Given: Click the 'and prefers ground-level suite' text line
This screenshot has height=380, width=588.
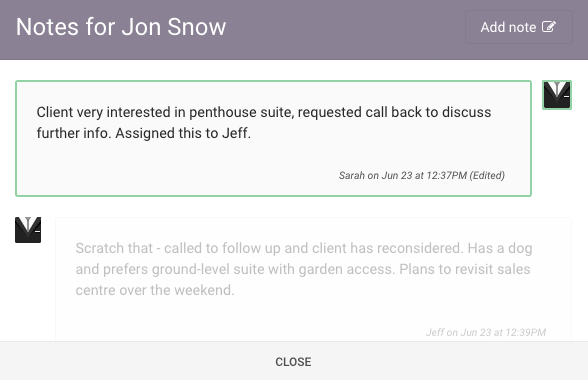Looking at the screenshot, I should click(303, 269).
